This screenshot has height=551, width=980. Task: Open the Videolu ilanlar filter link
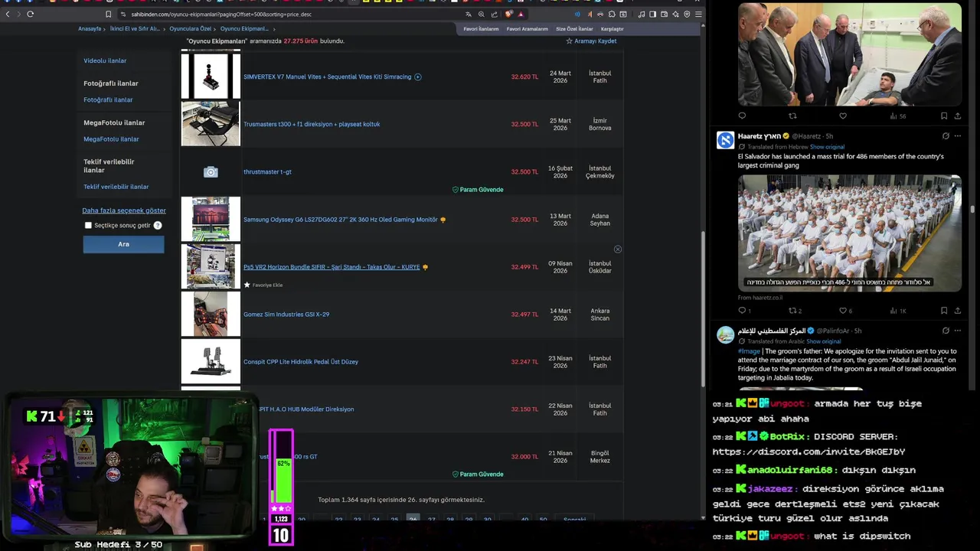click(105, 60)
